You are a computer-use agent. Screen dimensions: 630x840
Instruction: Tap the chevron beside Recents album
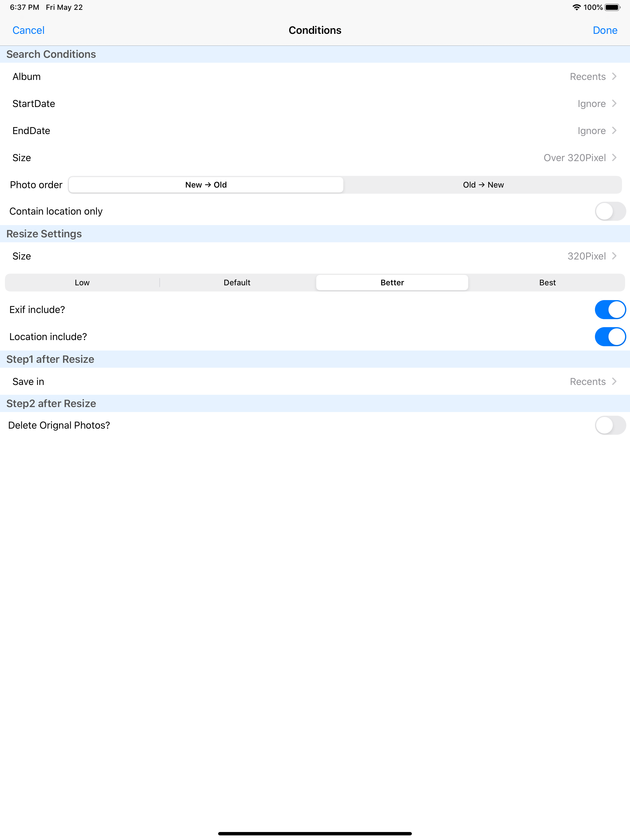tap(614, 77)
